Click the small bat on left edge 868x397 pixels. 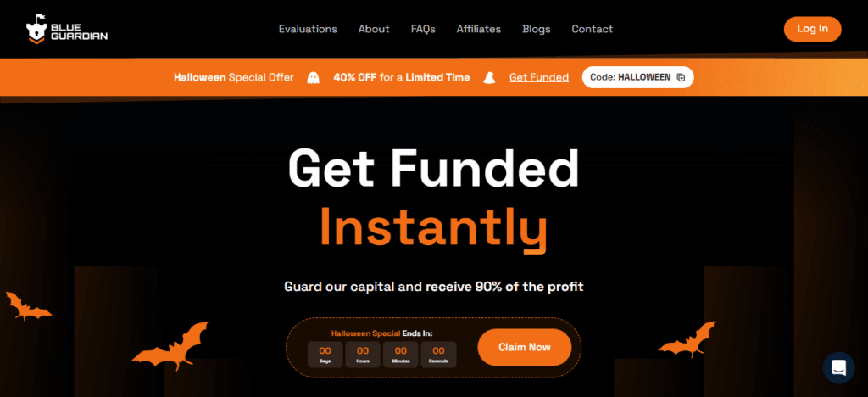pos(28,306)
